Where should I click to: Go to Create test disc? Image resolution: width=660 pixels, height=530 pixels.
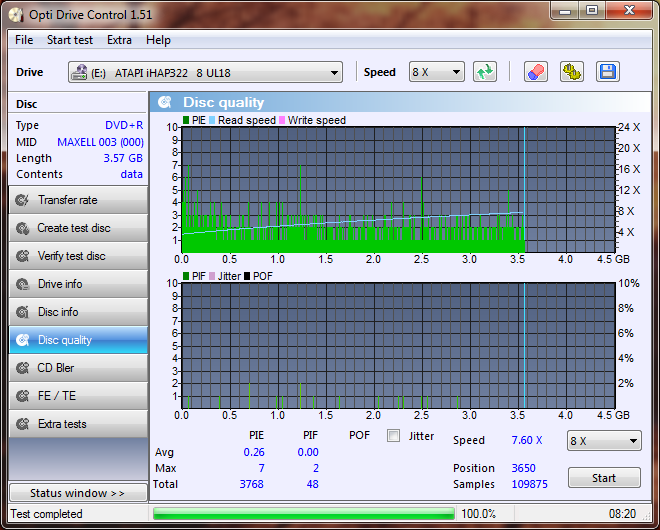click(x=78, y=228)
